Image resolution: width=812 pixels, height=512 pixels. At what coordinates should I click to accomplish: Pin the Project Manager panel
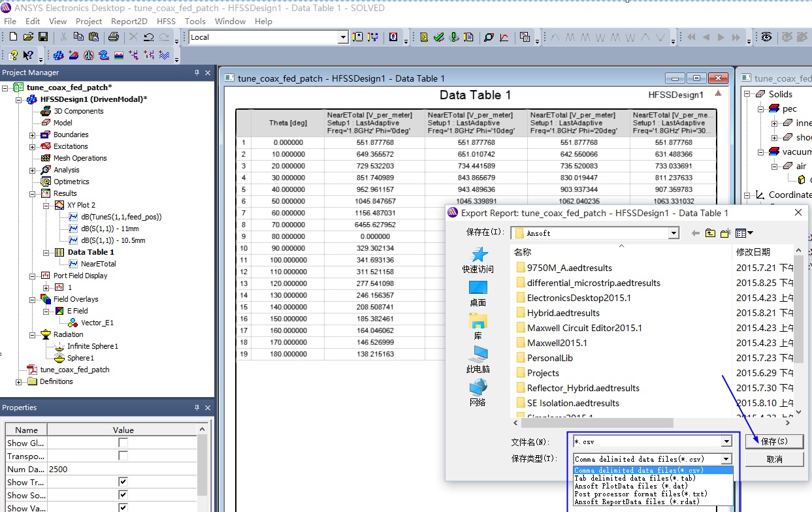click(197, 72)
